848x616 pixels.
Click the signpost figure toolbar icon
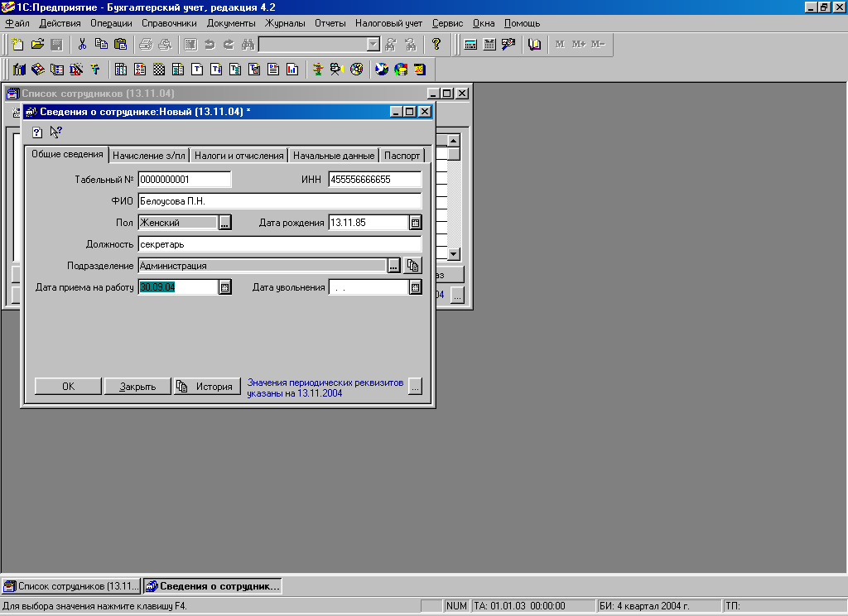point(318,70)
